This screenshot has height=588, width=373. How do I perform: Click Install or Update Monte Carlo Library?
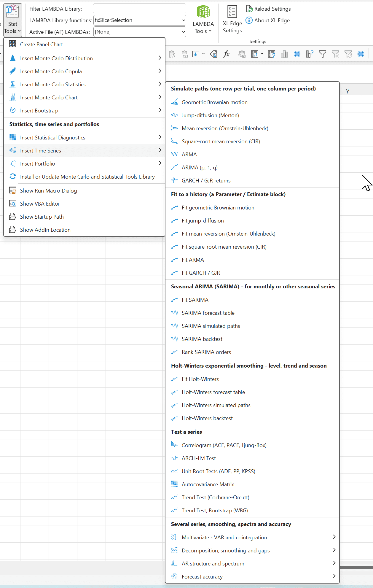[x=84, y=177]
